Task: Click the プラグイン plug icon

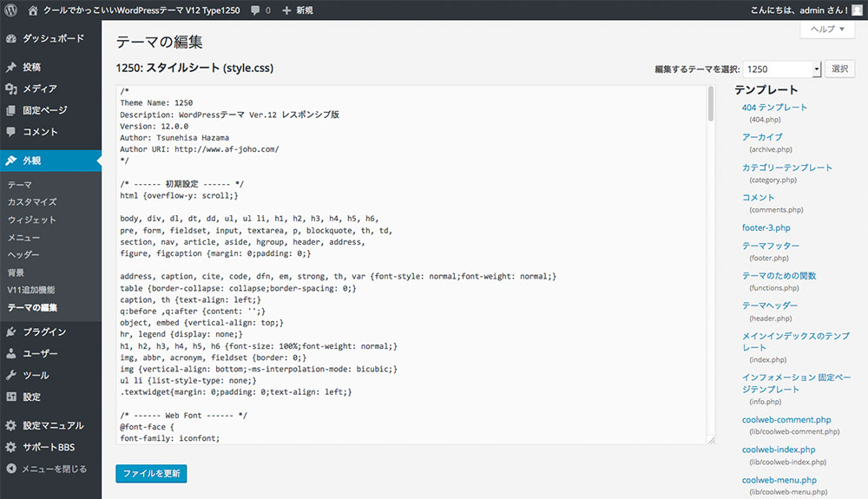Action: pyautogui.click(x=11, y=332)
